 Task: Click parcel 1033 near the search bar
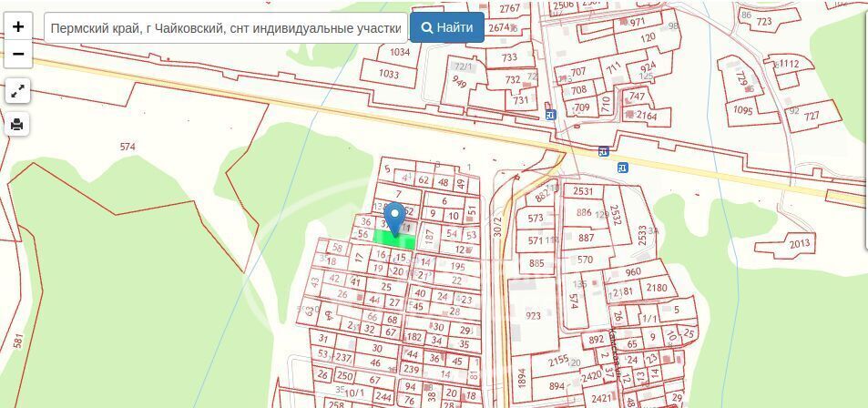[389, 74]
